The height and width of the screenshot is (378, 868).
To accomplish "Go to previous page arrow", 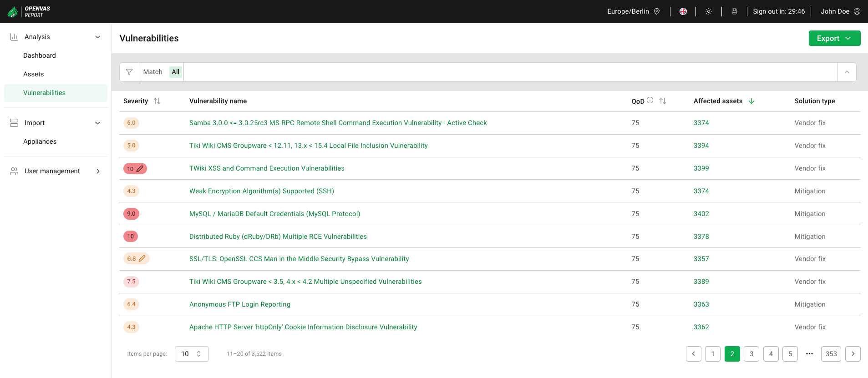I will point(694,354).
